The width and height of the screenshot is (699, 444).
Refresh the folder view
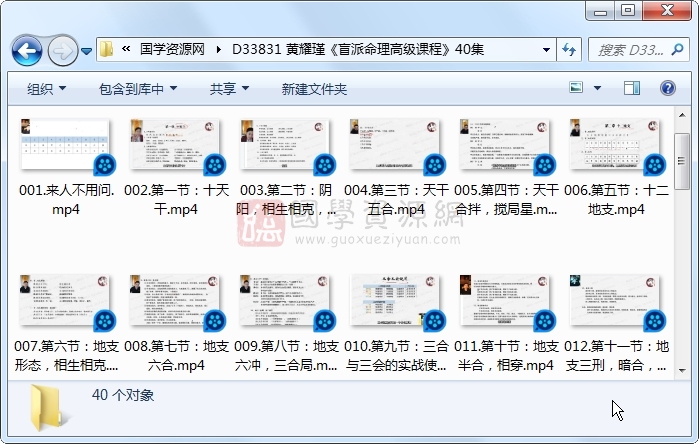(569, 49)
